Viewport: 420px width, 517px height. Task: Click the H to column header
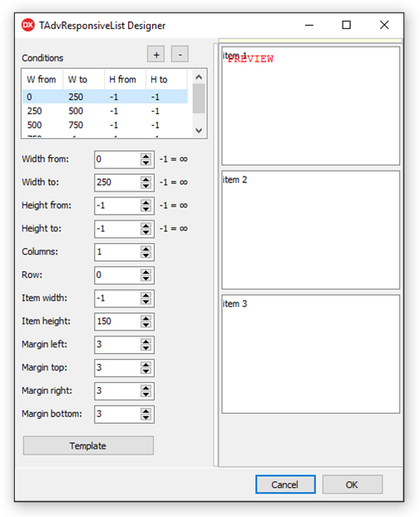point(166,79)
